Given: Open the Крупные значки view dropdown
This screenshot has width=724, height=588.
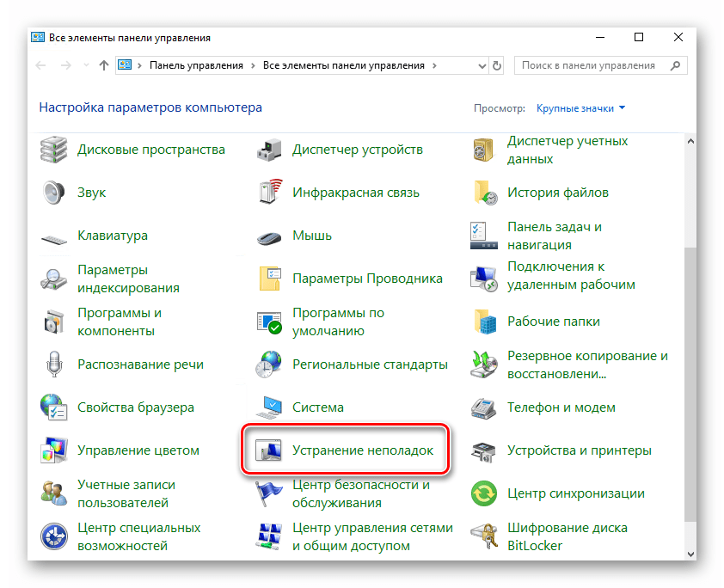Looking at the screenshot, I should (x=580, y=108).
